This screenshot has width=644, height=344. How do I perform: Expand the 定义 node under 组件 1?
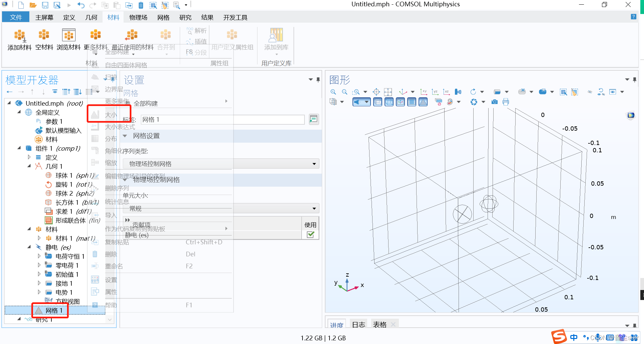point(29,157)
